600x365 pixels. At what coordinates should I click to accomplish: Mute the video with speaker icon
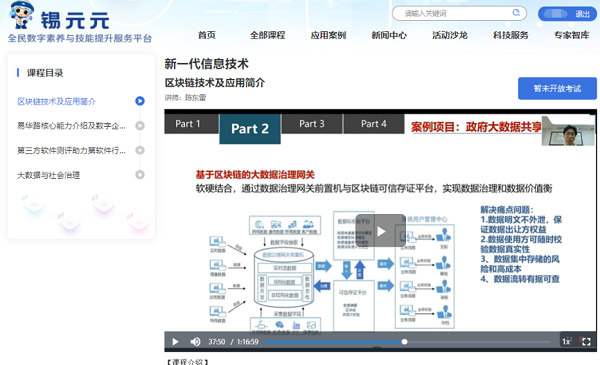pos(195,342)
